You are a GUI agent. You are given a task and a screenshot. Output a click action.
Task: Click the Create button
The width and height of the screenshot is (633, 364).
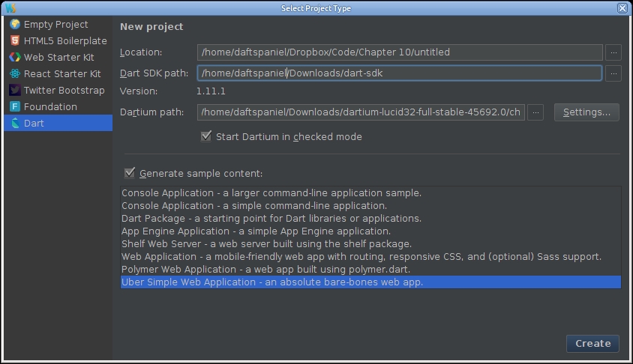(x=592, y=344)
